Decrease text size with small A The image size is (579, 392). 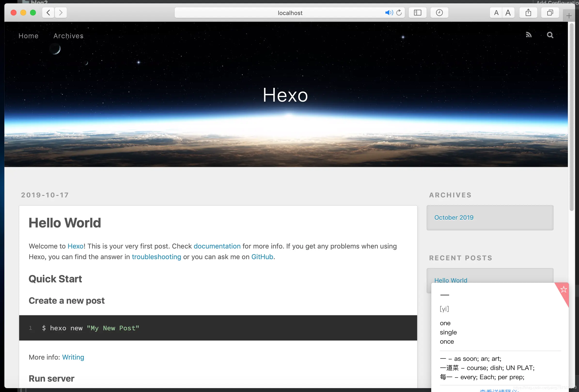click(x=496, y=13)
